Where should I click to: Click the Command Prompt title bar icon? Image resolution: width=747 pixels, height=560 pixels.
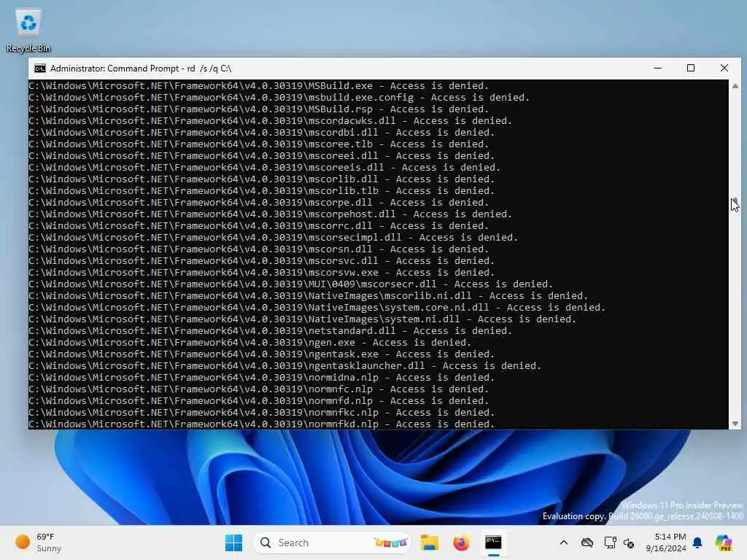40,69
